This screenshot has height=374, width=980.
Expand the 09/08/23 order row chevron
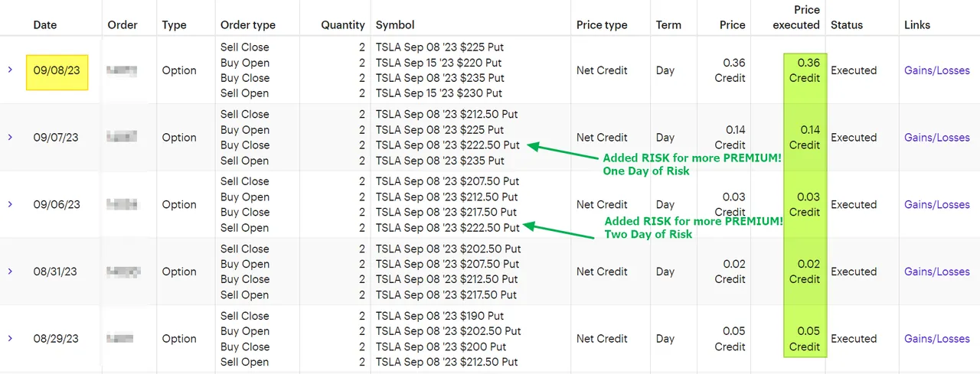click(10, 70)
